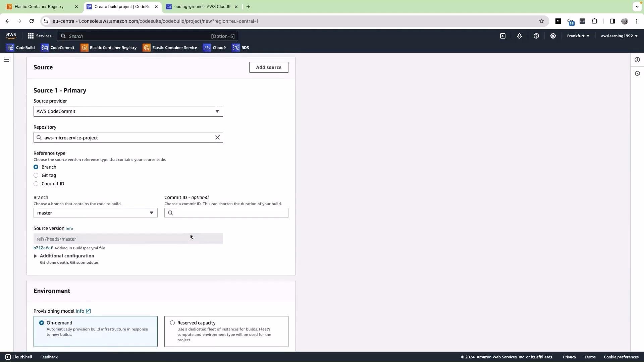The height and width of the screenshot is (362, 644).
Task: Close the Elastic Container Registry tab
Action: coord(76,7)
